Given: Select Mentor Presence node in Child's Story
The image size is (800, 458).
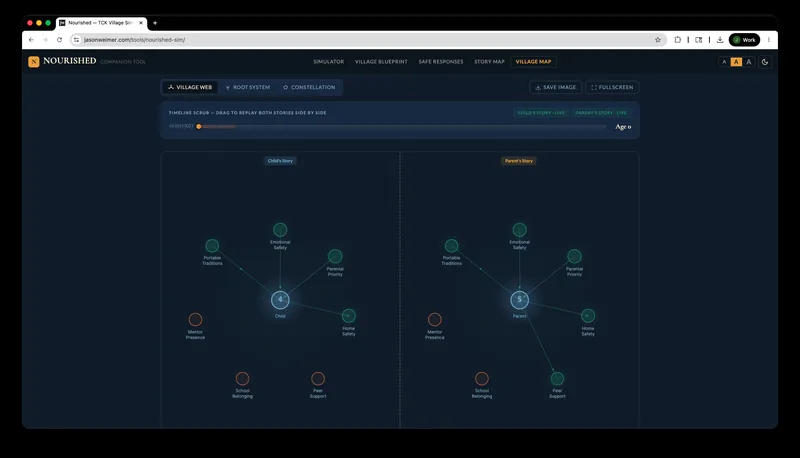Looking at the screenshot, I should point(195,320).
